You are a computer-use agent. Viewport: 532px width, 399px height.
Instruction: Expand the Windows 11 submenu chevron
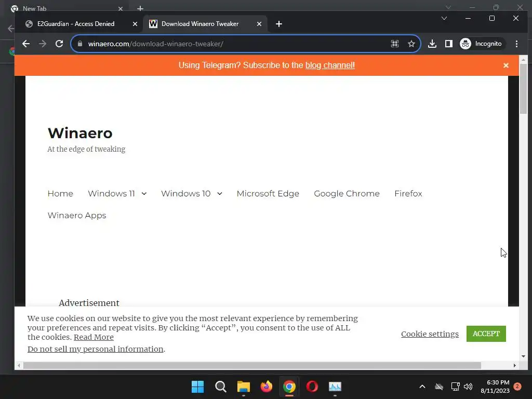click(144, 194)
